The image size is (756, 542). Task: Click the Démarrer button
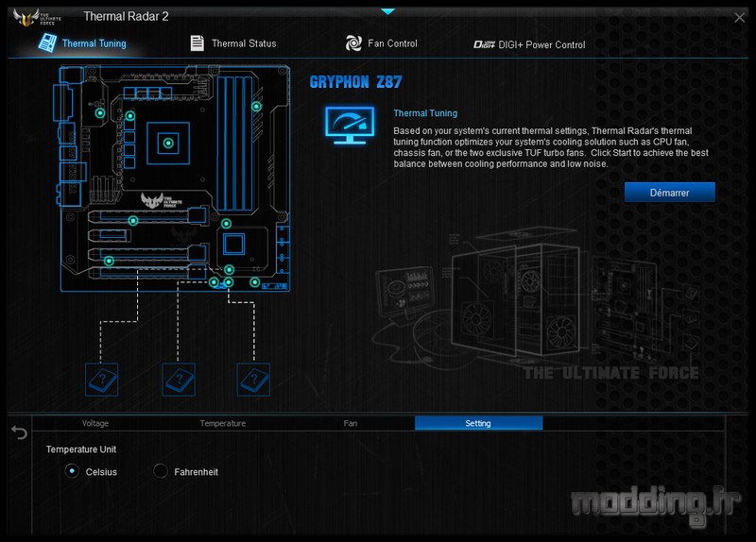[669, 193]
